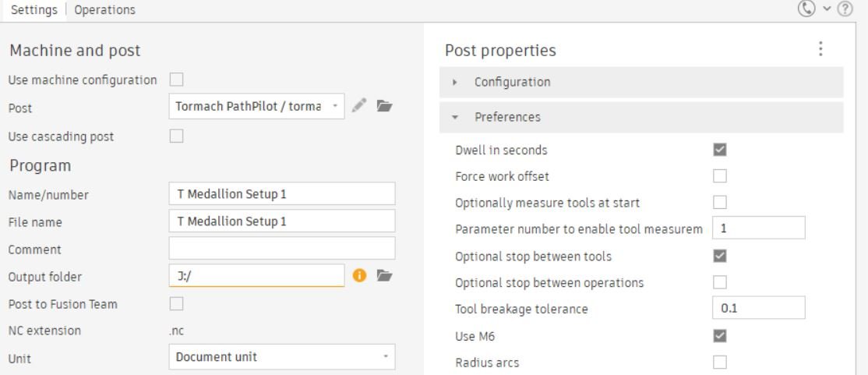Toggle Use cascading post checkbox
868x375 pixels.
tap(177, 136)
